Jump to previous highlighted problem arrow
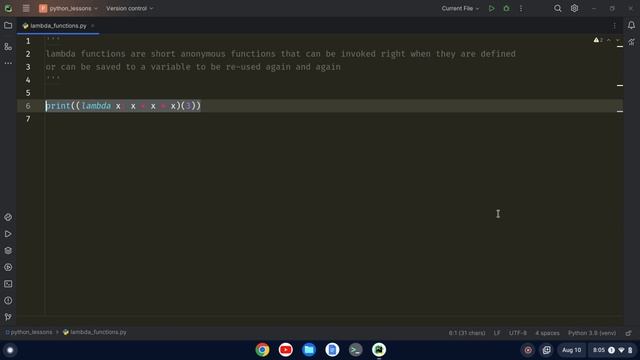The height and width of the screenshot is (360, 640). coord(609,40)
